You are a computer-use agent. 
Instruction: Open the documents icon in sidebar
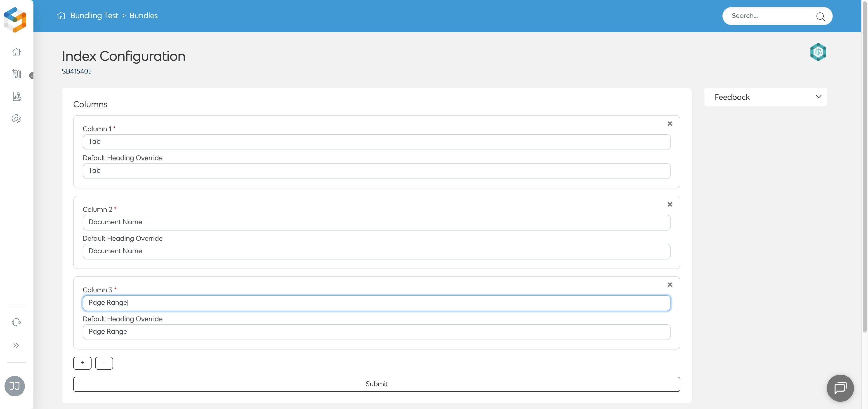16,74
